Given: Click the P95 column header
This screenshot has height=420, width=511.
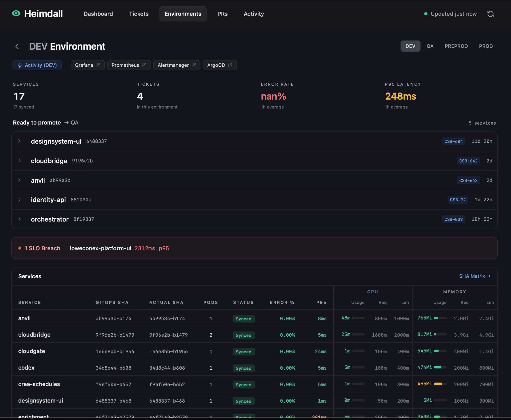Looking at the screenshot, I should (321, 302).
